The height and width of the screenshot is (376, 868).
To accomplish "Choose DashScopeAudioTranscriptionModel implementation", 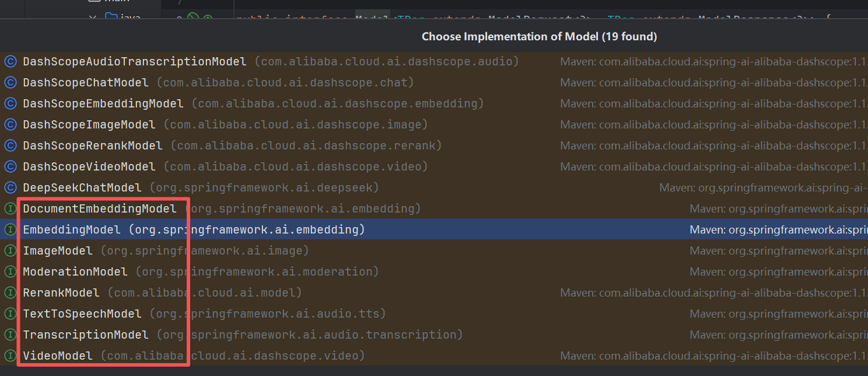I will [x=135, y=61].
